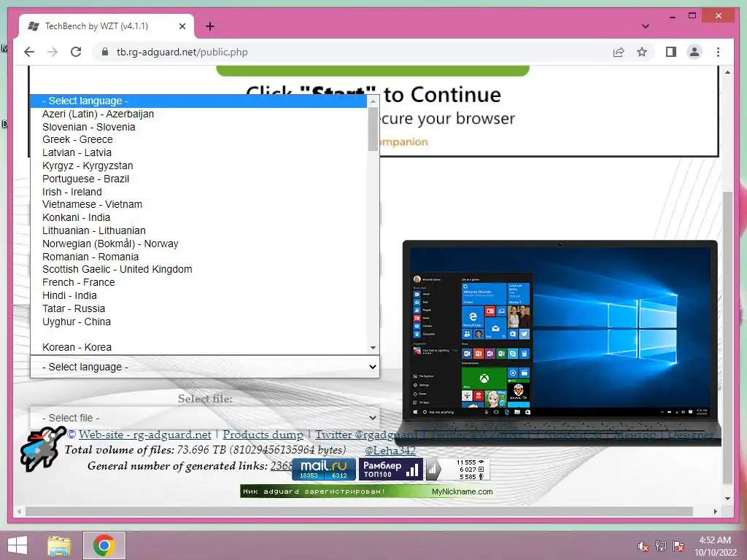Click the browser forward arrow

(53, 52)
